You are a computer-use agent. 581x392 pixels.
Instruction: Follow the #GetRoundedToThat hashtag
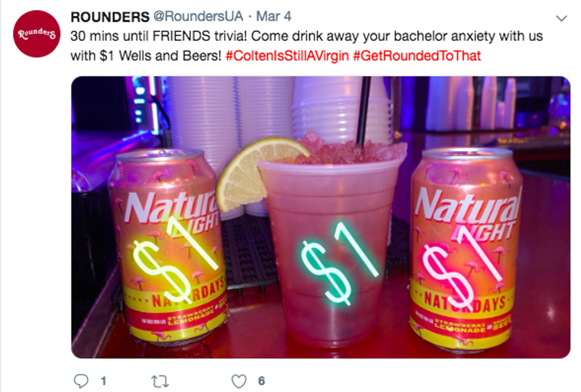417,56
